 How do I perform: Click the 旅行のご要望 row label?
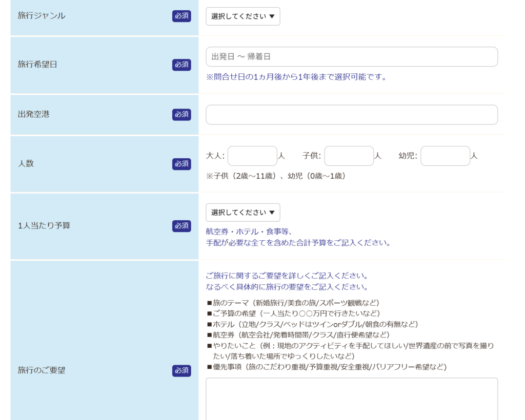(x=41, y=370)
